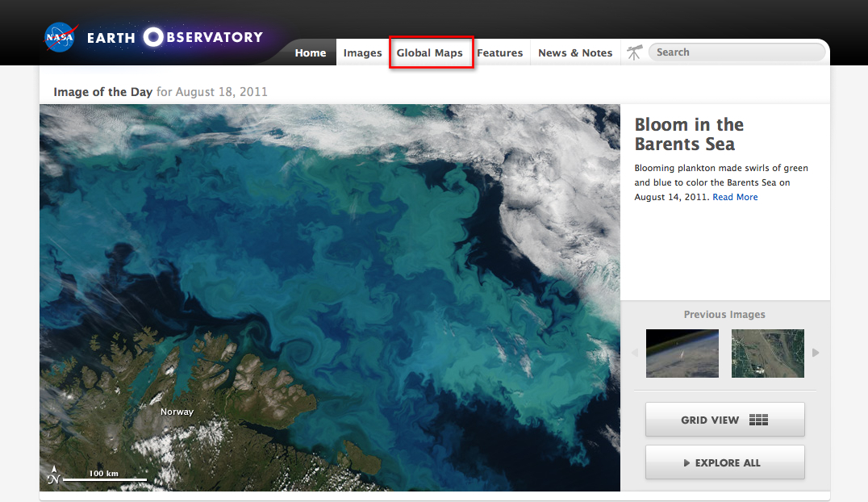The image size is (868, 502).
Task: Click the left arrow beside Previous Images
Action: tap(634, 353)
